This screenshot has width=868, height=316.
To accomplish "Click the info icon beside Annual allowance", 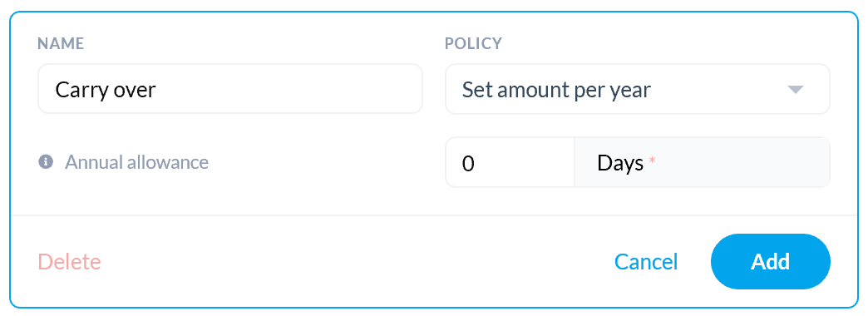I will tap(46, 161).
